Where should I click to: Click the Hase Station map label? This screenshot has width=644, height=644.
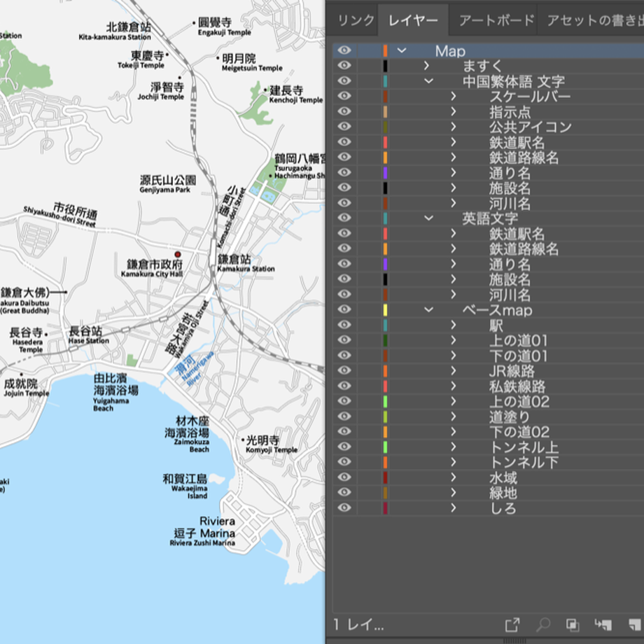coord(89,340)
